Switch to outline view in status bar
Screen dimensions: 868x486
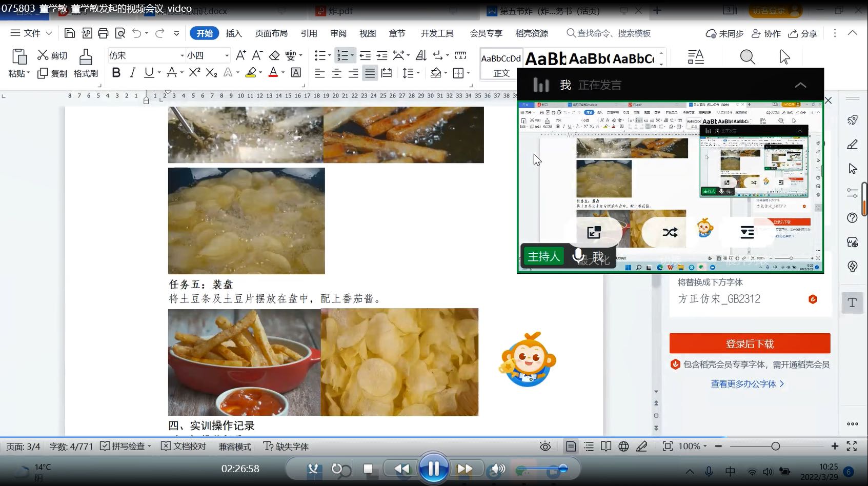[589, 447]
